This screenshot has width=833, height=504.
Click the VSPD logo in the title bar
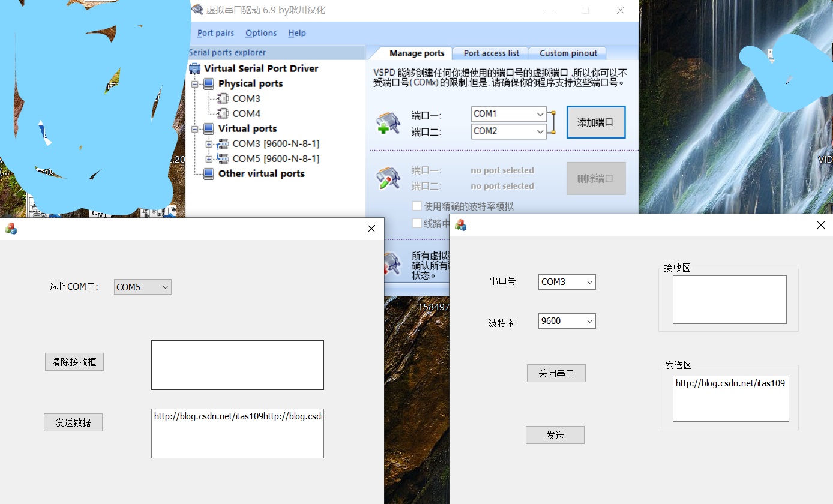point(197,10)
